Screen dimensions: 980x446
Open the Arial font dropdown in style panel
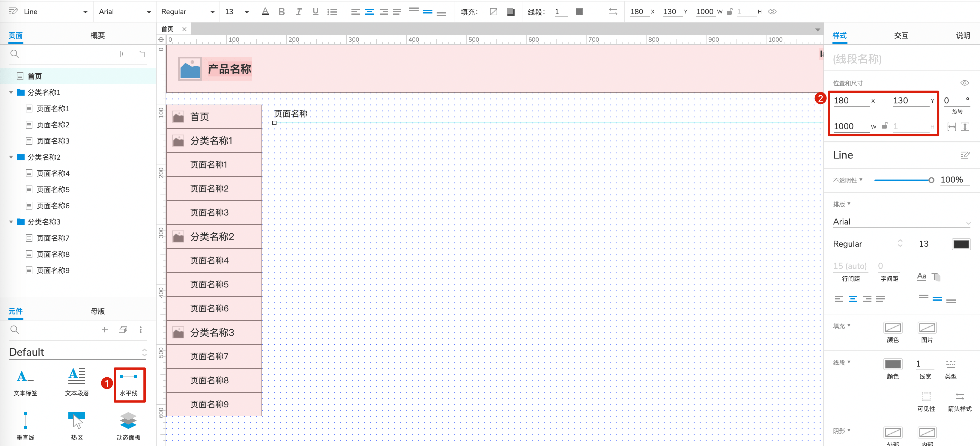pyautogui.click(x=901, y=222)
